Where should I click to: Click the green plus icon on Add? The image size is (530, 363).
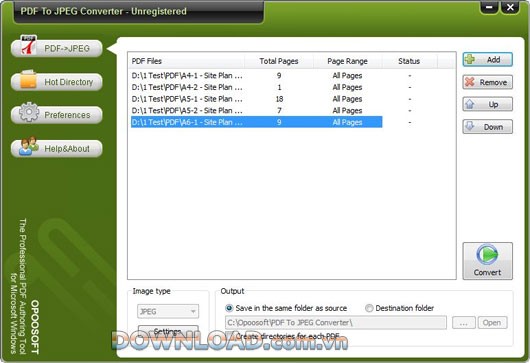click(x=470, y=59)
